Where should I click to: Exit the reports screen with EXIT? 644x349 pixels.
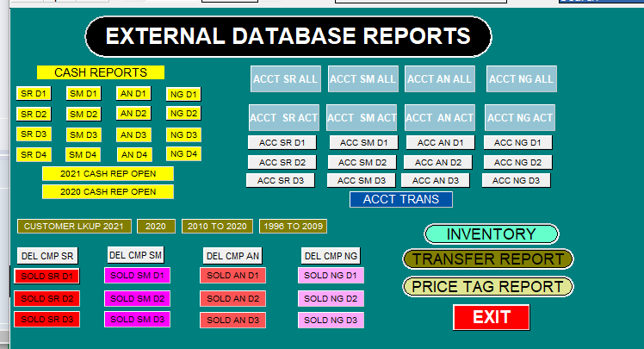tap(492, 317)
